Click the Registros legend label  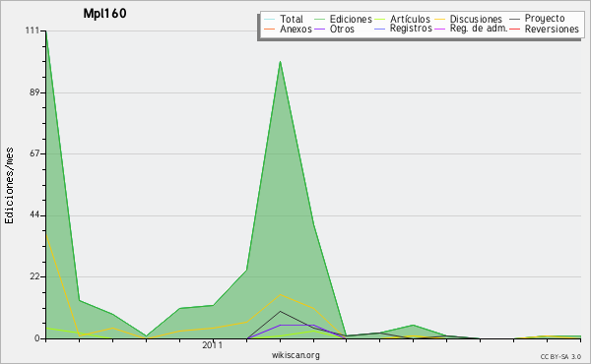411,29
